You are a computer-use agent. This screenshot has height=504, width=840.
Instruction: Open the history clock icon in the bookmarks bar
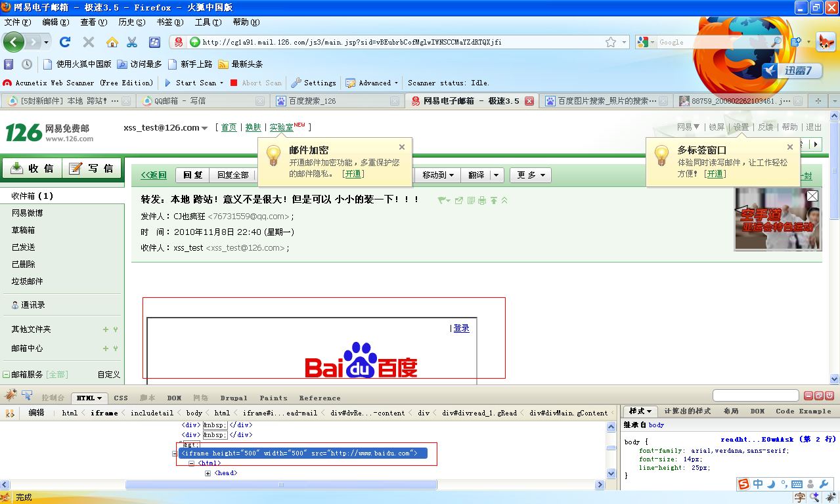click(27, 64)
